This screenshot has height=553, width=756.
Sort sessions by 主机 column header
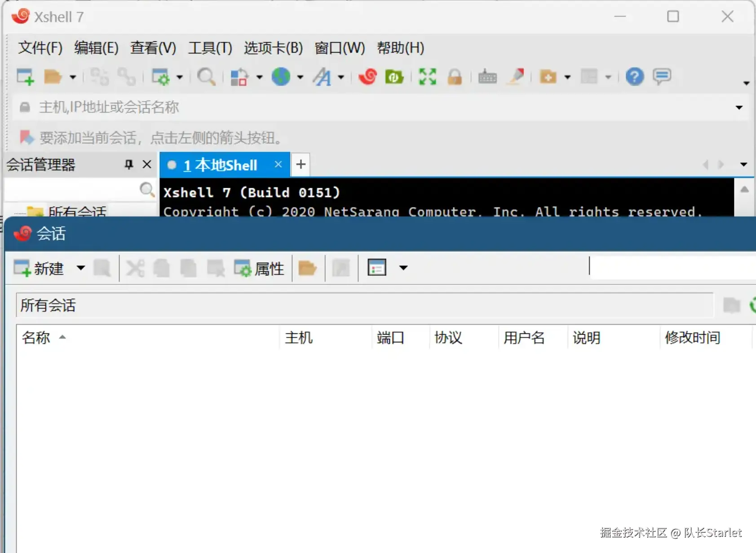pos(325,337)
